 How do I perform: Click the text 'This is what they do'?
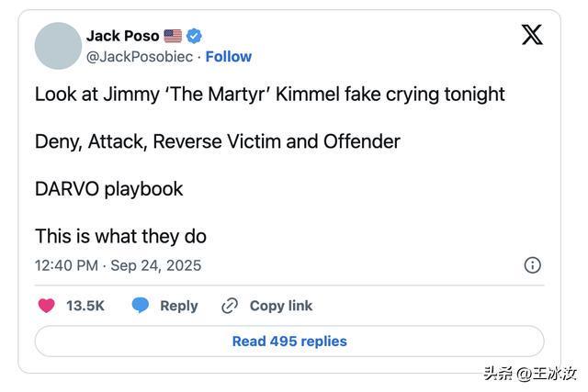coord(120,236)
